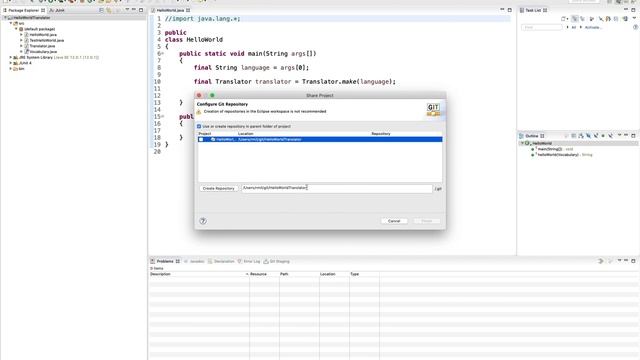Open the Problems view menu arrow
This screenshot has width=640, height=360.
pyautogui.click(x=619, y=260)
